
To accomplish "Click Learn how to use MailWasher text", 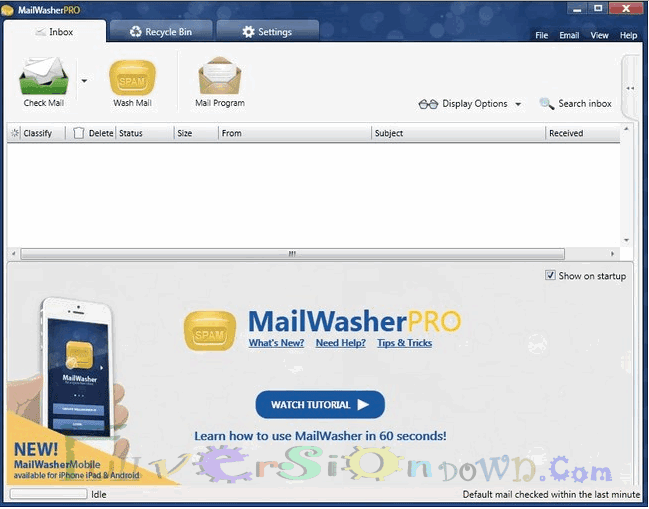I will click(x=320, y=436).
